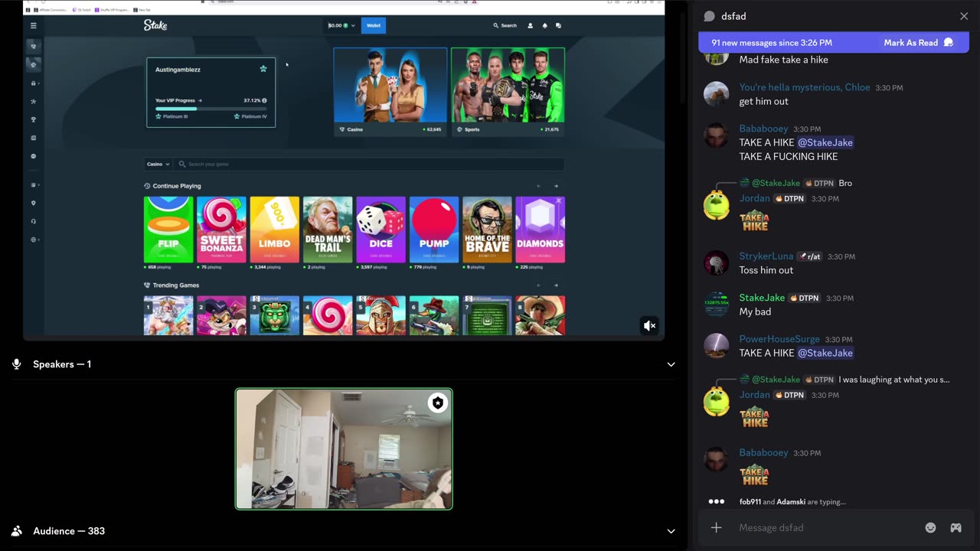Image resolution: width=980 pixels, height=551 pixels.
Task: Open the trophy icon in Stake sidebar
Action: tap(33, 119)
